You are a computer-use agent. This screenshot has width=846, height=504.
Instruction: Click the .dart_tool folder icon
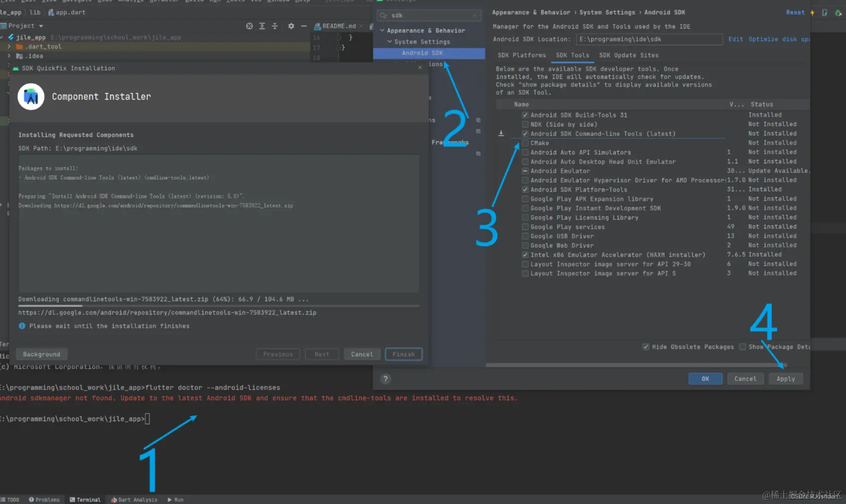[x=19, y=47]
